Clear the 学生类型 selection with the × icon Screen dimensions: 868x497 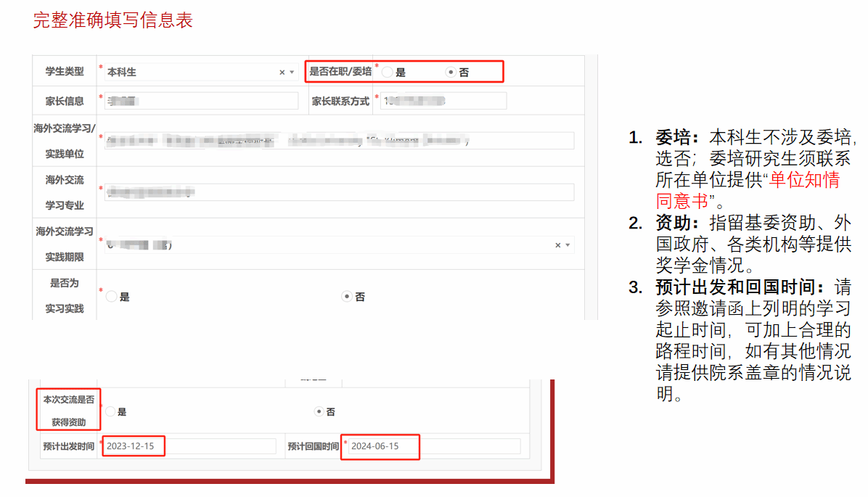click(282, 73)
